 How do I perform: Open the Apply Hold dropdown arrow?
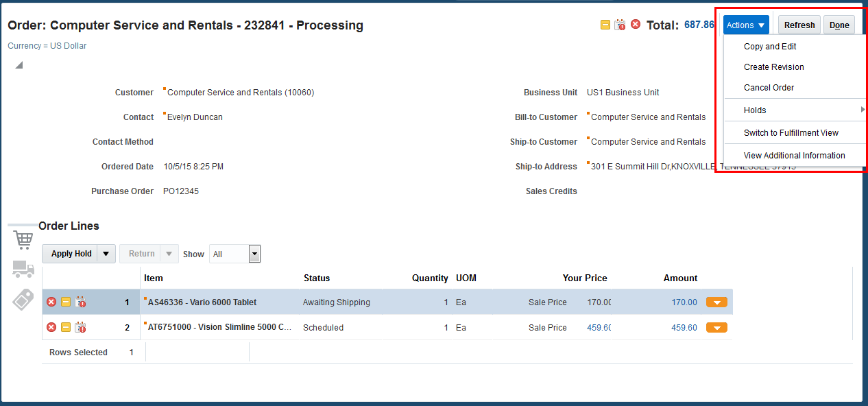pos(106,253)
